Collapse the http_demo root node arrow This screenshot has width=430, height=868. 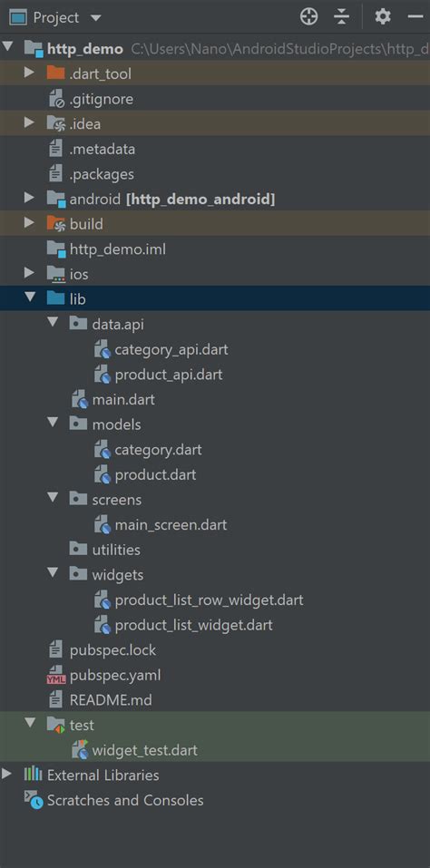8,48
